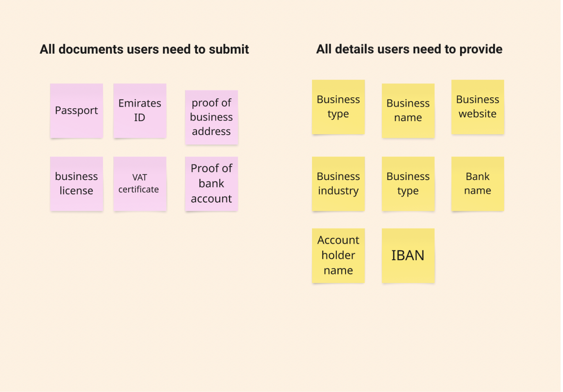Viewport: 563px width, 392px height.
Task: Click the Business name sticky note
Action: pos(408,110)
